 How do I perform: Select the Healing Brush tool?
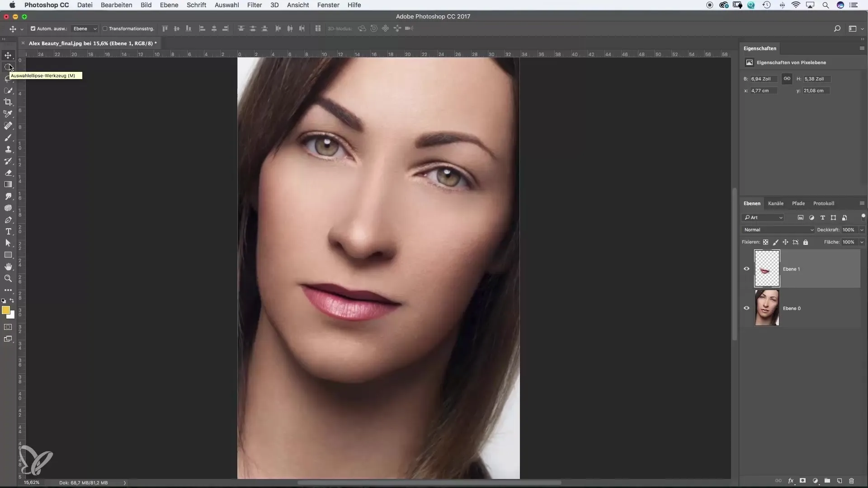click(8, 126)
